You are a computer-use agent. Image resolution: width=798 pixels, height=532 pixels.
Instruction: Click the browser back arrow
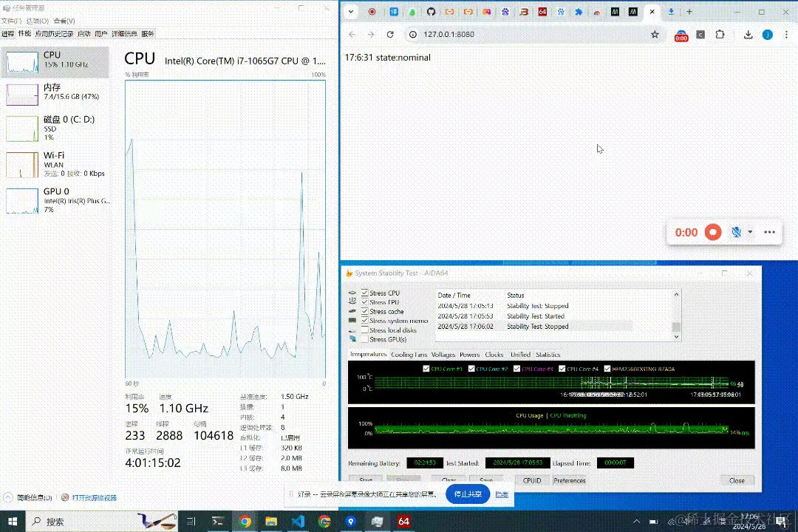click(352, 35)
